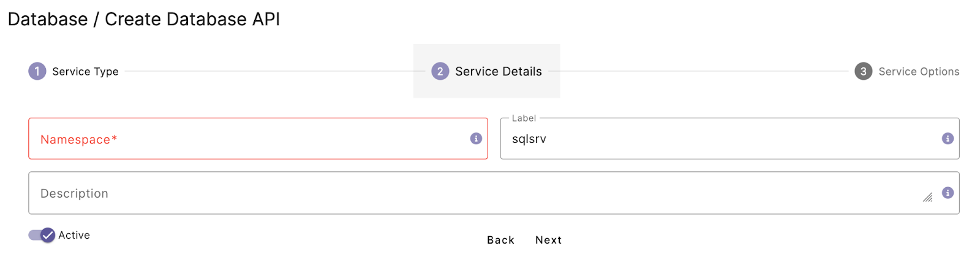The height and width of the screenshot is (262, 980).
Task: Click the info icon beside Description box
Action: pos(948,193)
